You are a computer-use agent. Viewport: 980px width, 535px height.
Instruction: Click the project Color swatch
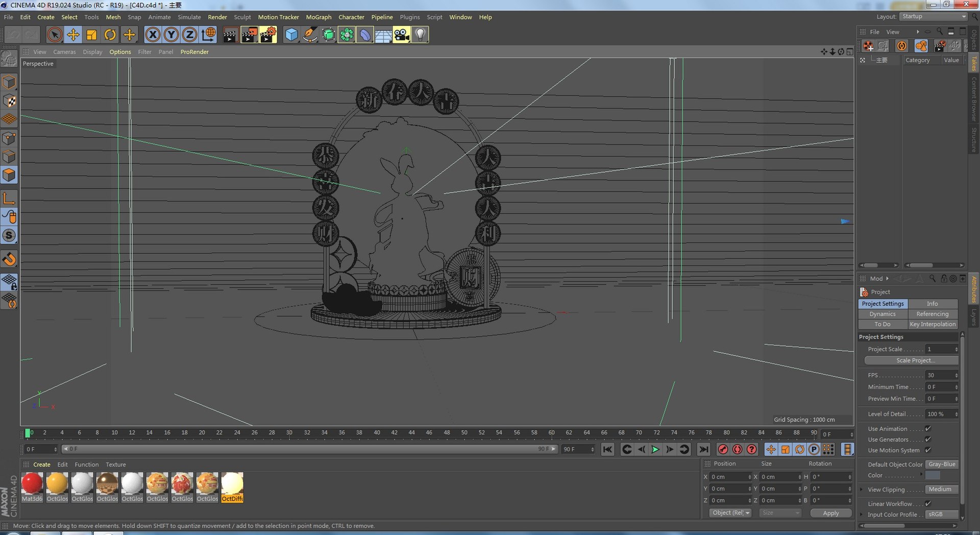pos(933,475)
